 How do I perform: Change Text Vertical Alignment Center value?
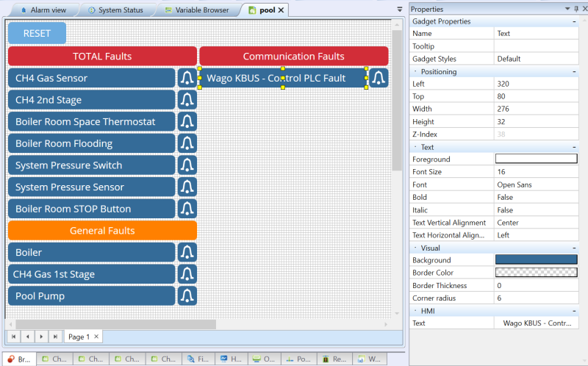click(537, 223)
